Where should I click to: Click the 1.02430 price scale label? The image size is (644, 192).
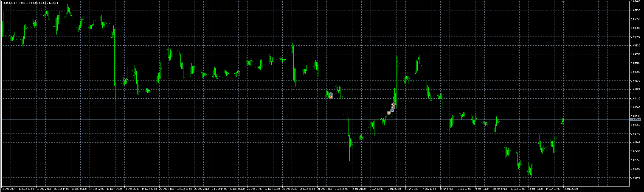tap(635, 151)
